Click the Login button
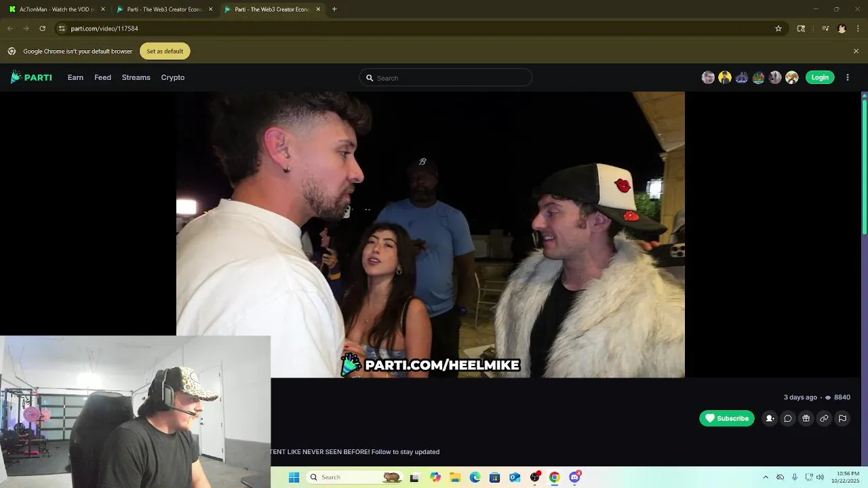 pyautogui.click(x=820, y=77)
